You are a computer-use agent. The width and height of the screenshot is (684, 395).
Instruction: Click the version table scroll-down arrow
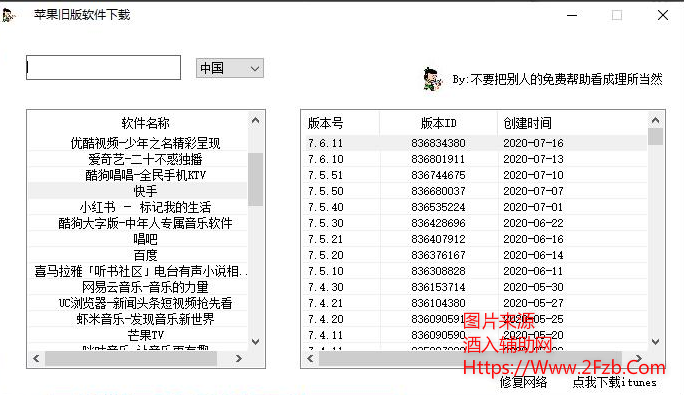tap(655, 341)
